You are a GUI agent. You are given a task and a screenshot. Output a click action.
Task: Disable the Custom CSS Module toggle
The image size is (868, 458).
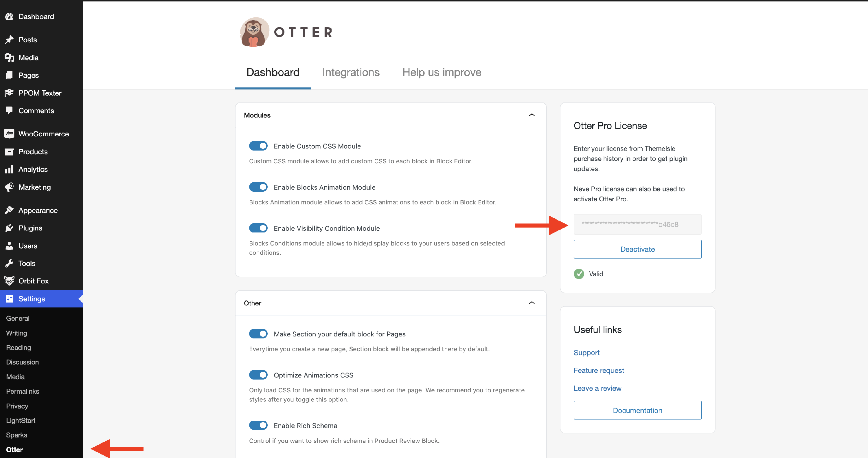pyautogui.click(x=258, y=146)
